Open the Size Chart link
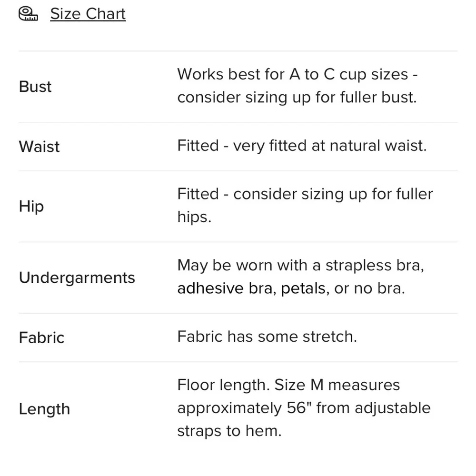 point(88,14)
